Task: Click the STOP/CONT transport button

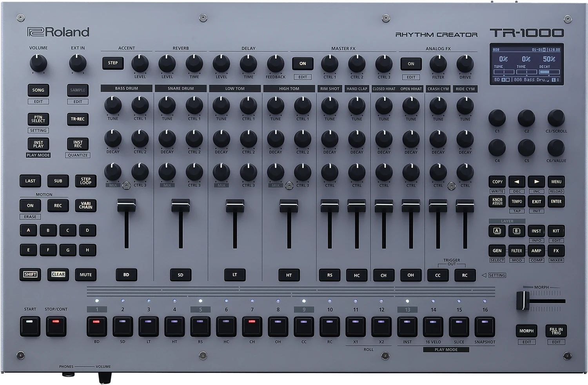Action: pyautogui.click(x=56, y=326)
